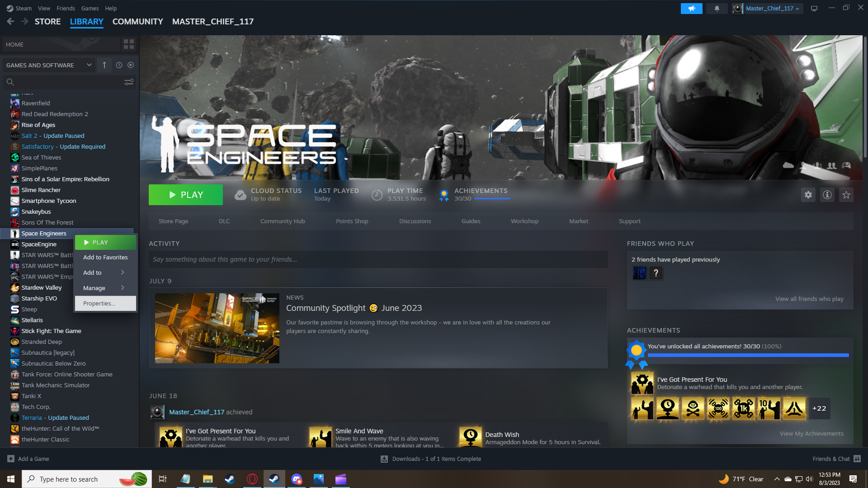Viewport: 868px width, 488px height.
Task: Select the Death Wish achievement icon
Action: (x=471, y=437)
